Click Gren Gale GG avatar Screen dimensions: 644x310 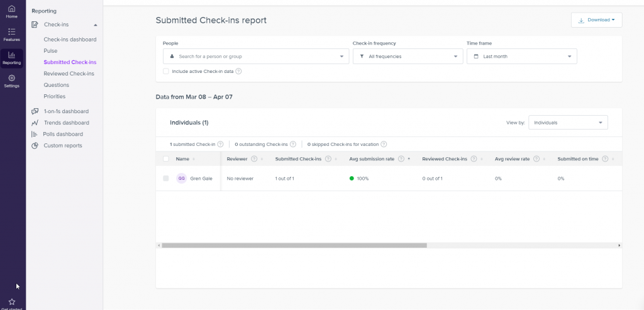pyautogui.click(x=182, y=179)
